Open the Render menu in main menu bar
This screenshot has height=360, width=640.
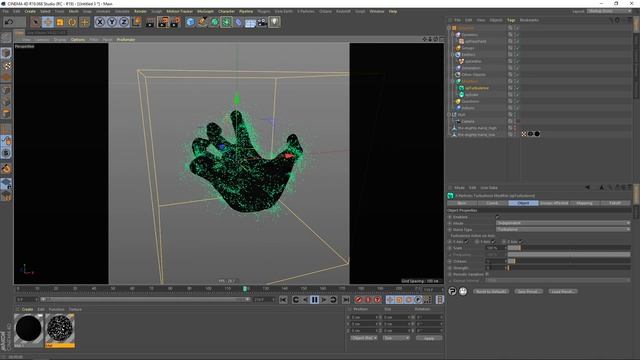(x=140, y=11)
